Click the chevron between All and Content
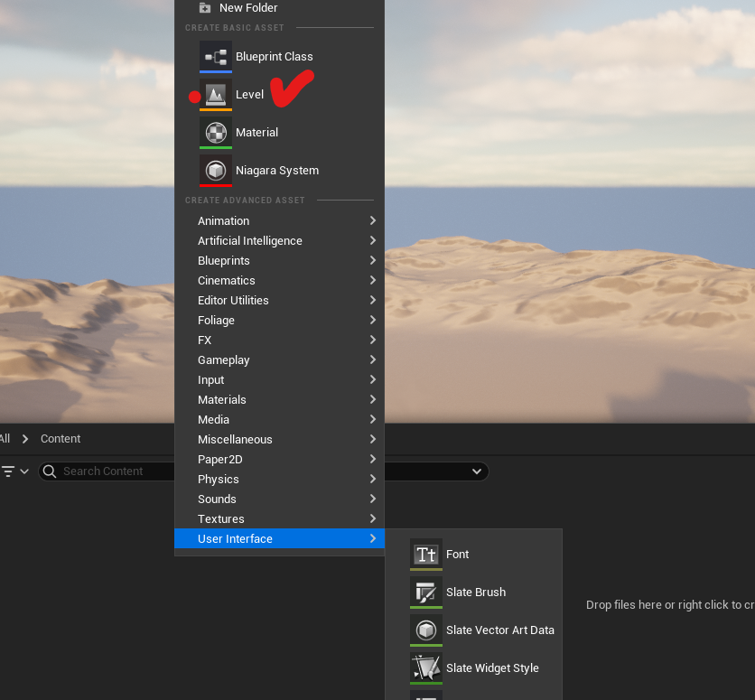Viewport: 755px width, 700px height. coord(25,439)
